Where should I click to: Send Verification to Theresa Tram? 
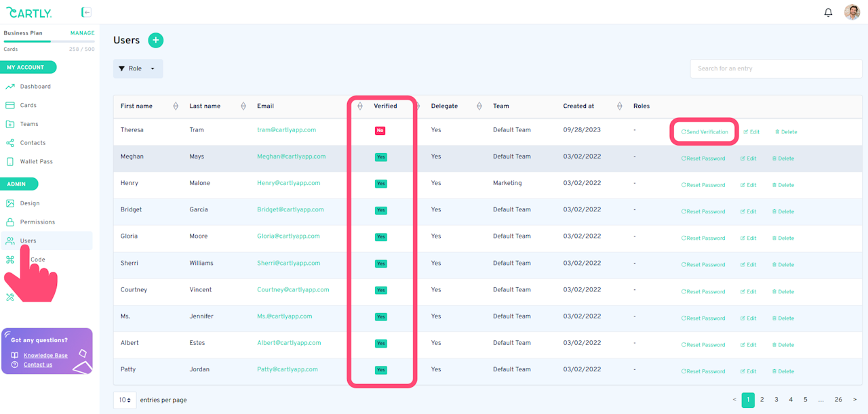705,132
